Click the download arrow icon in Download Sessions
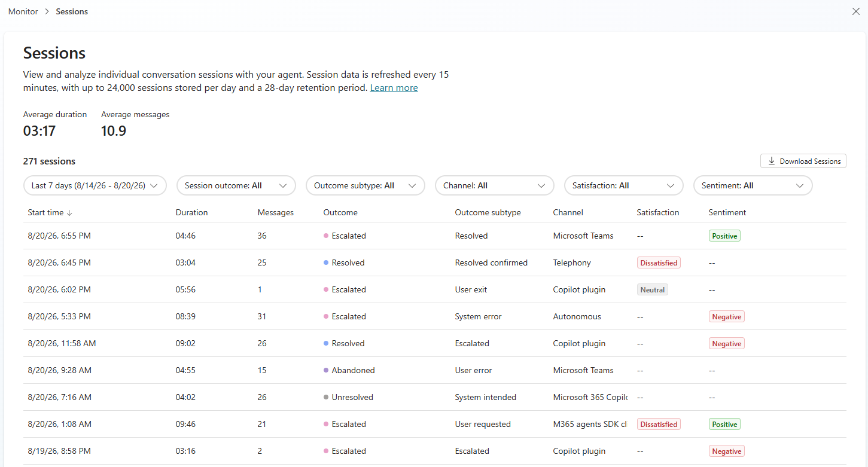The height and width of the screenshot is (467, 868). click(x=772, y=161)
